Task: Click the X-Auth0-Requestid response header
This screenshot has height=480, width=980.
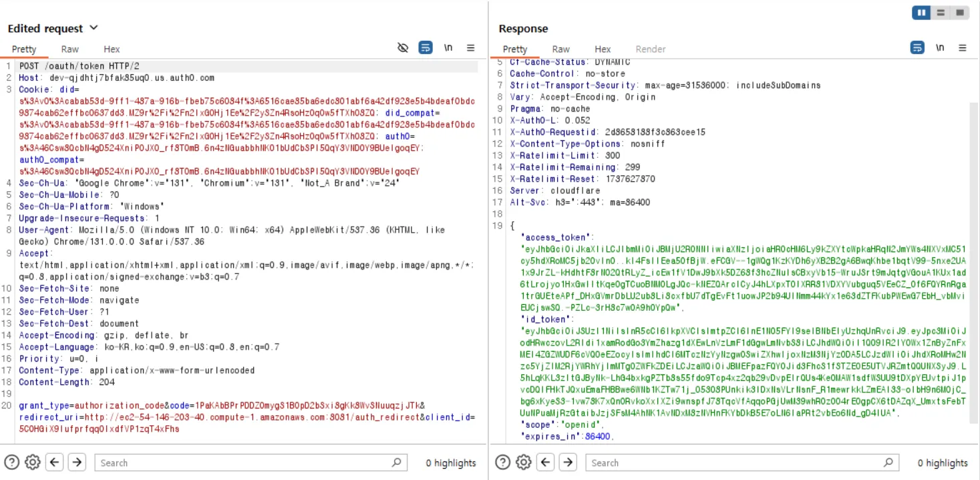Action: pyautogui.click(x=607, y=132)
